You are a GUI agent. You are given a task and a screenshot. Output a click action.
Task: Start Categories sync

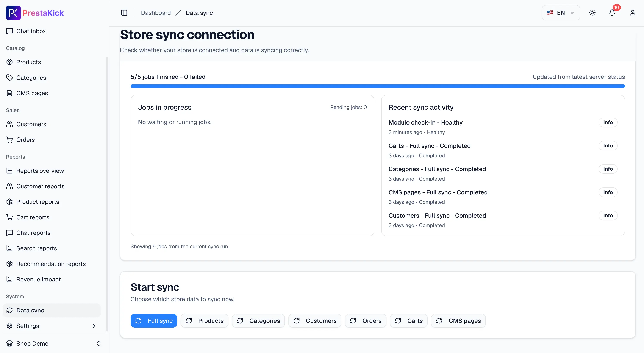(258, 320)
